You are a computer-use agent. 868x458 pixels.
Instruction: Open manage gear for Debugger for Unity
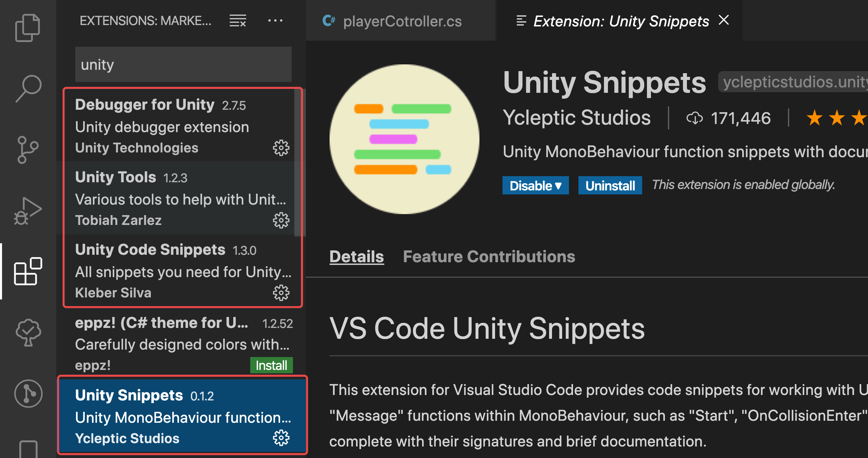[281, 148]
